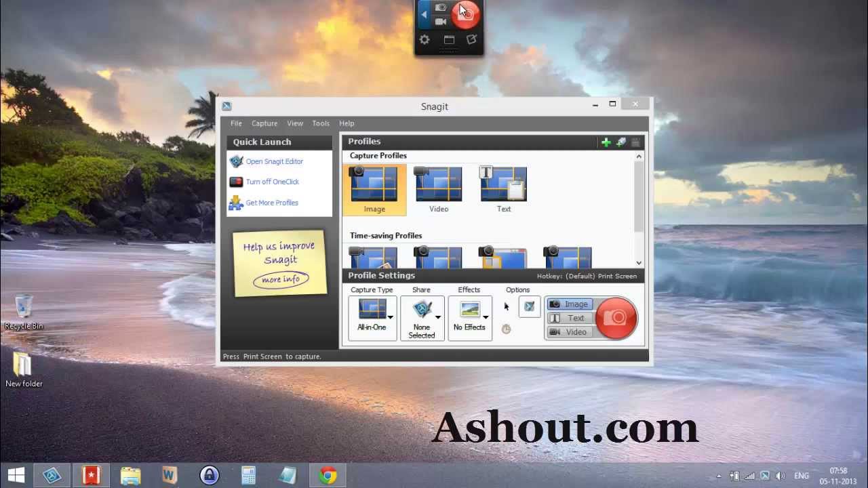The width and height of the screenshot is (868, 488).
Task: Click the first Time-saving profile thumbnail
Action: pyautogui.click(x=374, y=258)
